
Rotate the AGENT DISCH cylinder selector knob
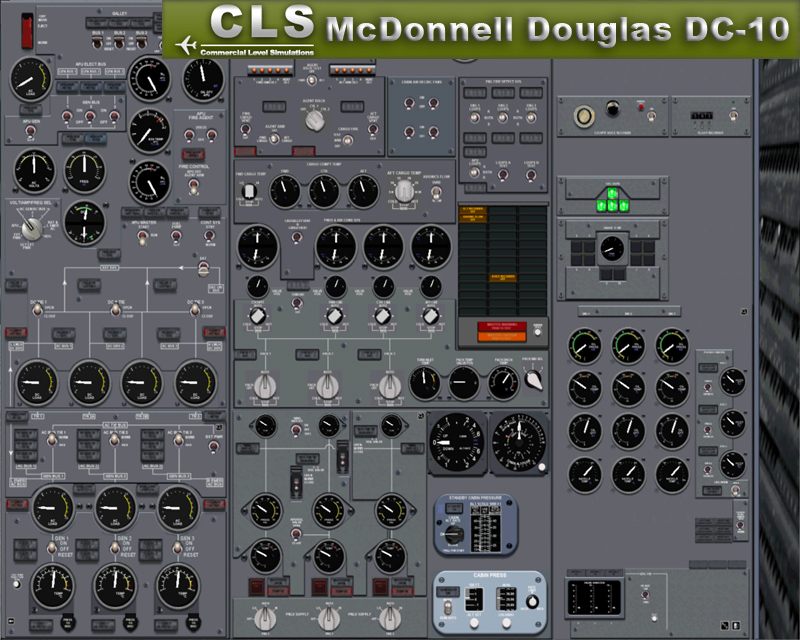(x=314, y=120)
